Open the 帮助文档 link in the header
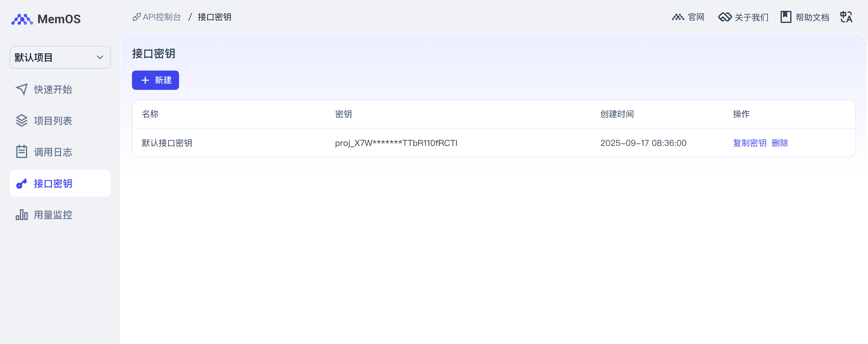Viewport: 868px width, 344px height. (812, 17)
